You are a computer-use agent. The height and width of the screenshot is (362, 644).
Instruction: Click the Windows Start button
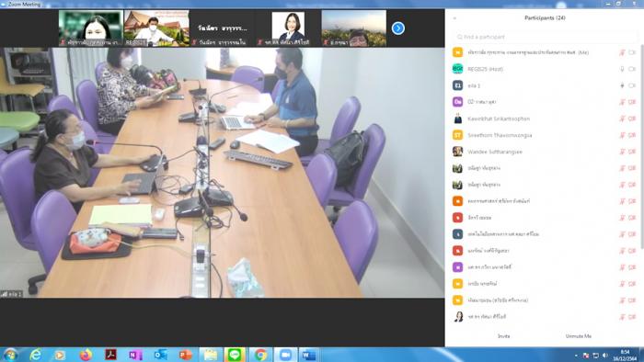[10, 355]
